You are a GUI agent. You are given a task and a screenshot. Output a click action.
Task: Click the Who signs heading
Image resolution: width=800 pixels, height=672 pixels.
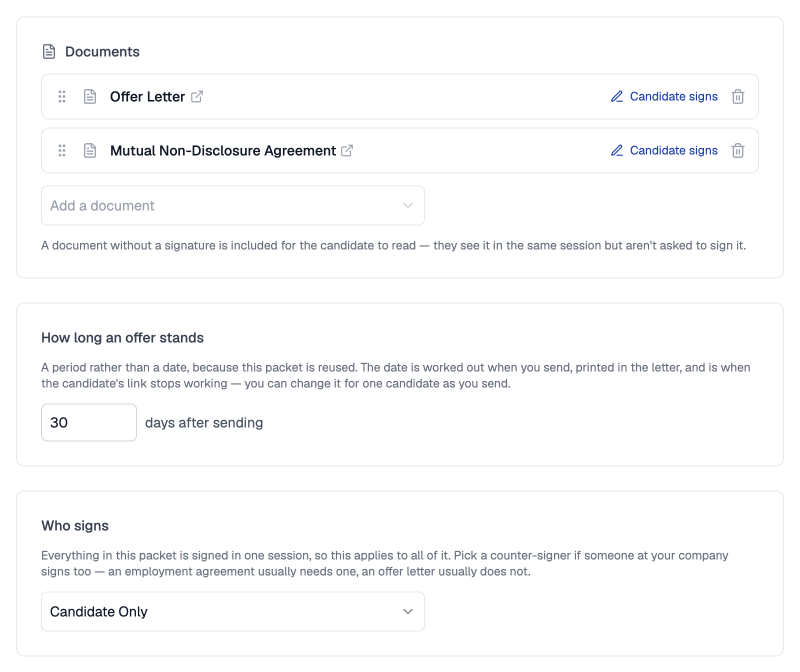point(75,525)
